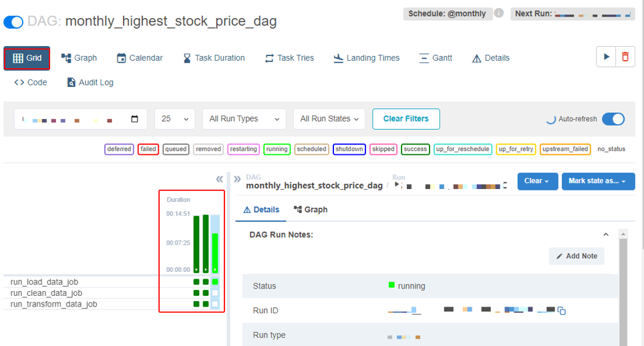This screenshot has width=644, height=346.
Task: Click the red Delete DAG trash icon
Action: tap(625, 57)
